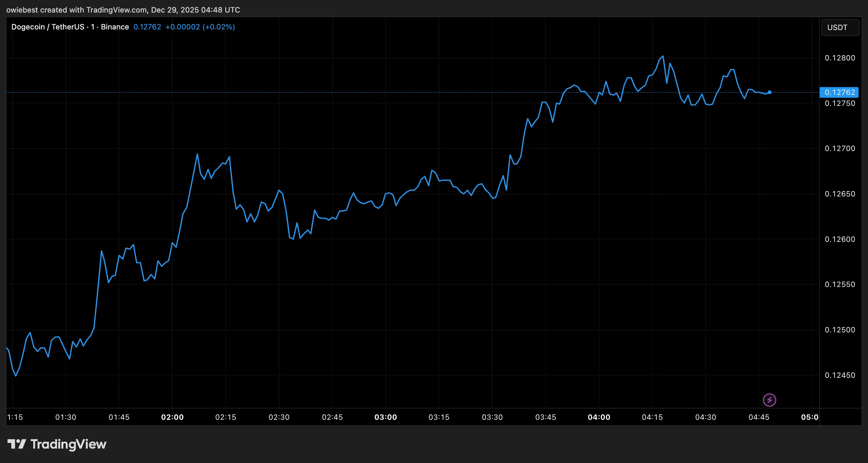Viewport: 868px width, 463px height.
Task: Click the 0.12762 current price label
Action: coord(839,92)
